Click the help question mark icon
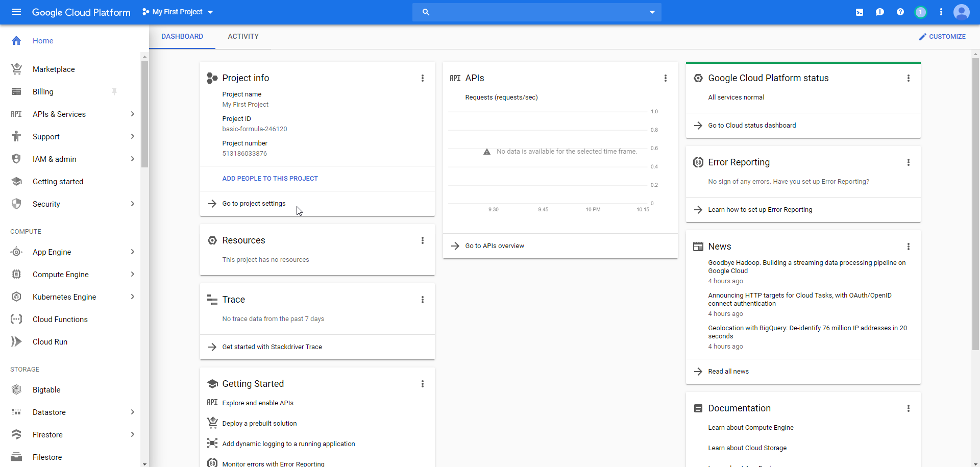The width and height of the screenshot is (980, 467). (900, 12)
